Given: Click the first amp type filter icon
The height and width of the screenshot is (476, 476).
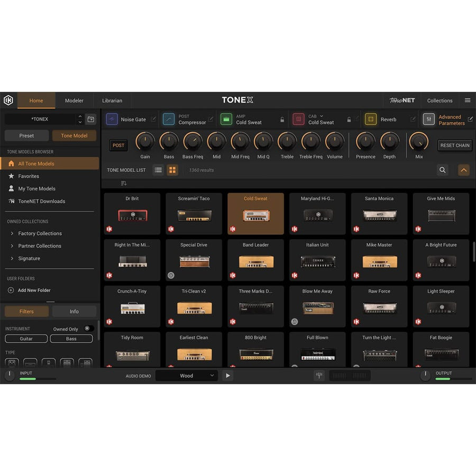Looking at the screenshot, I should (x=12, y=362).
